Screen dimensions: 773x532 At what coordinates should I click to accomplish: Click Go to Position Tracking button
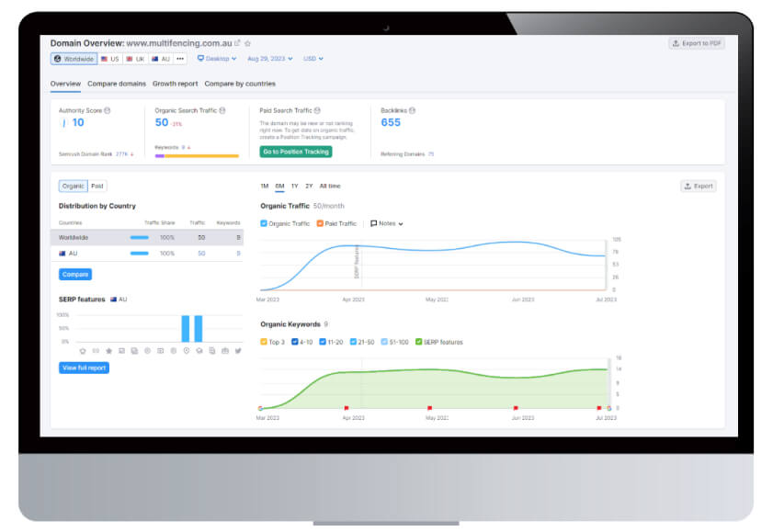click(x=296, y=152)
